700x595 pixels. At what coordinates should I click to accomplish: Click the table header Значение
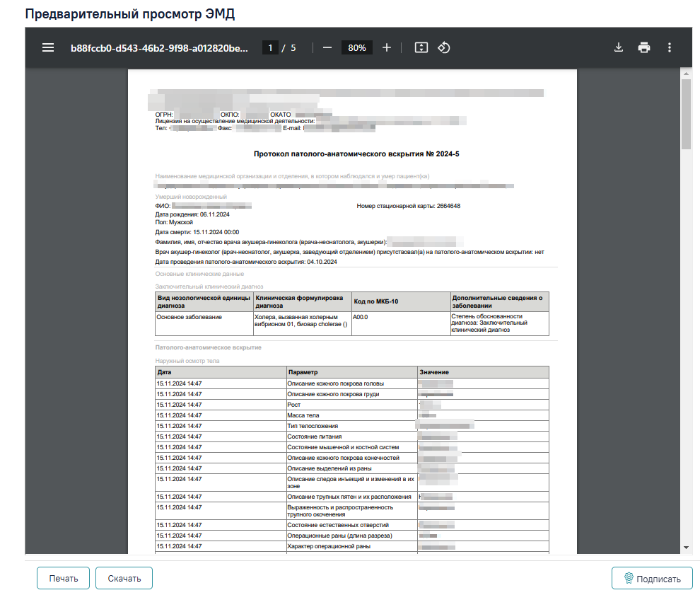pyautogui.click(x=483, y=372)
